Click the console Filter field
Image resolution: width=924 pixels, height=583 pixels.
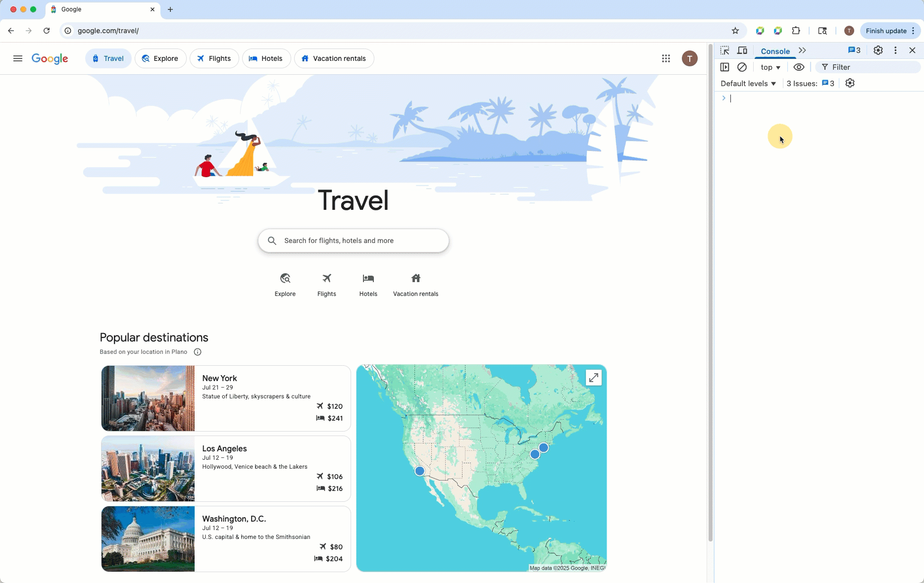[868, 67]
